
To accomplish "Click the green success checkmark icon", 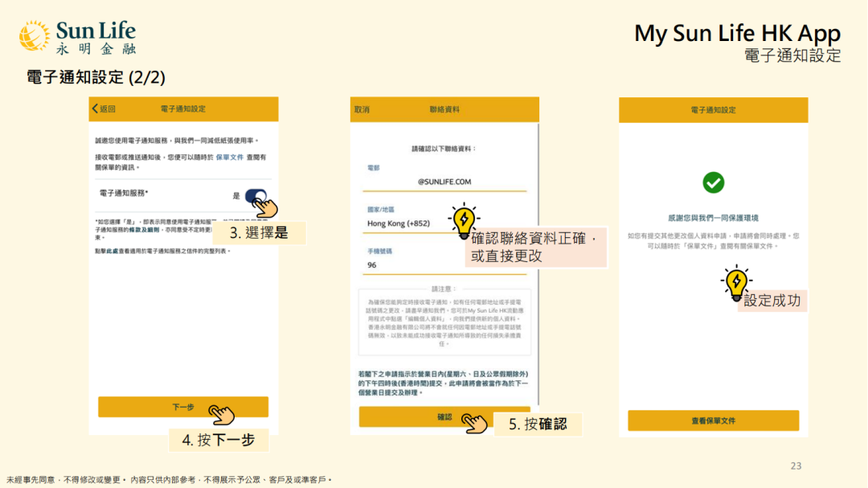I will (x=713, y=182).
